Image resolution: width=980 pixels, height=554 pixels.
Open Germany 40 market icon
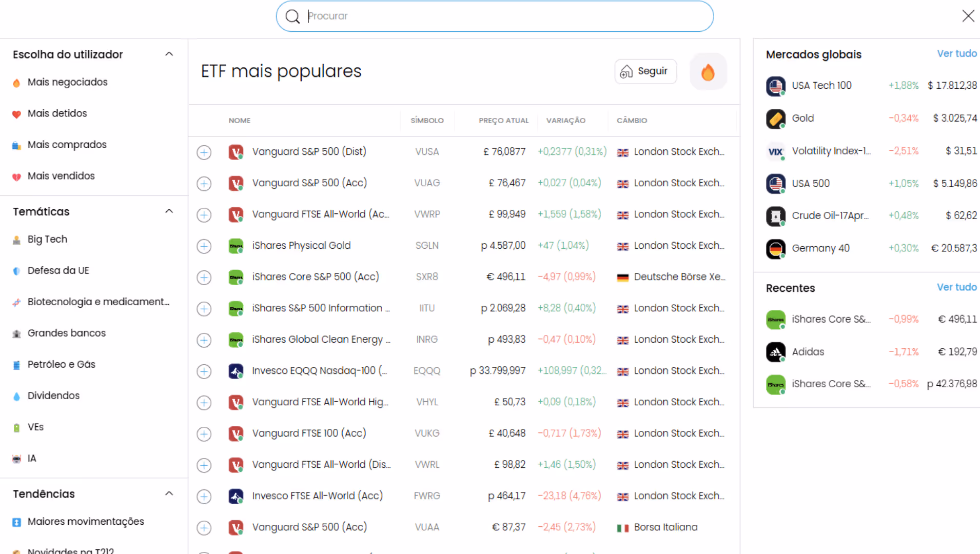tap(776, 249)
